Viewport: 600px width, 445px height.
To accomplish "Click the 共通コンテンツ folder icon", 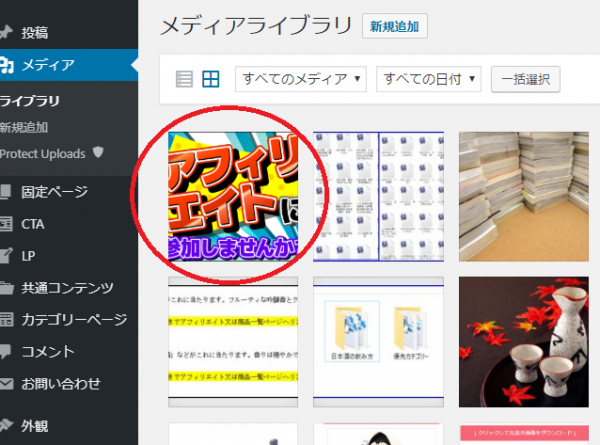I will [6, 288].
